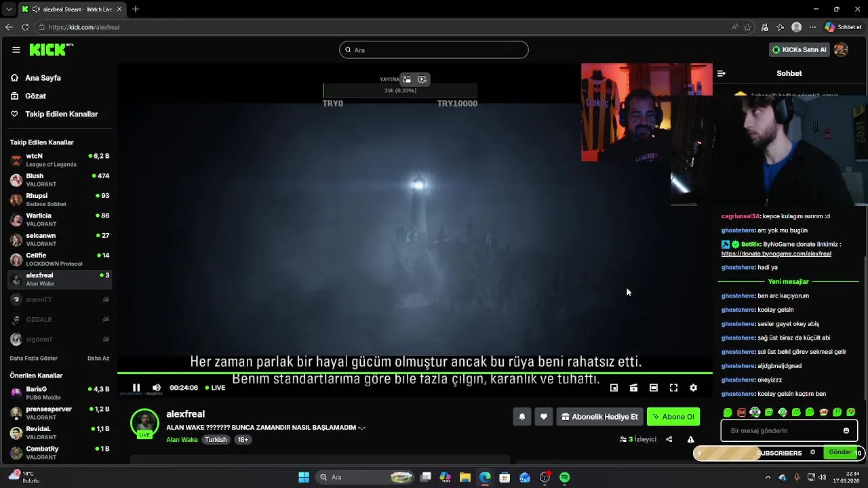
Task: Open ByNoGame donate link in chat
Action: click(776, 253)
